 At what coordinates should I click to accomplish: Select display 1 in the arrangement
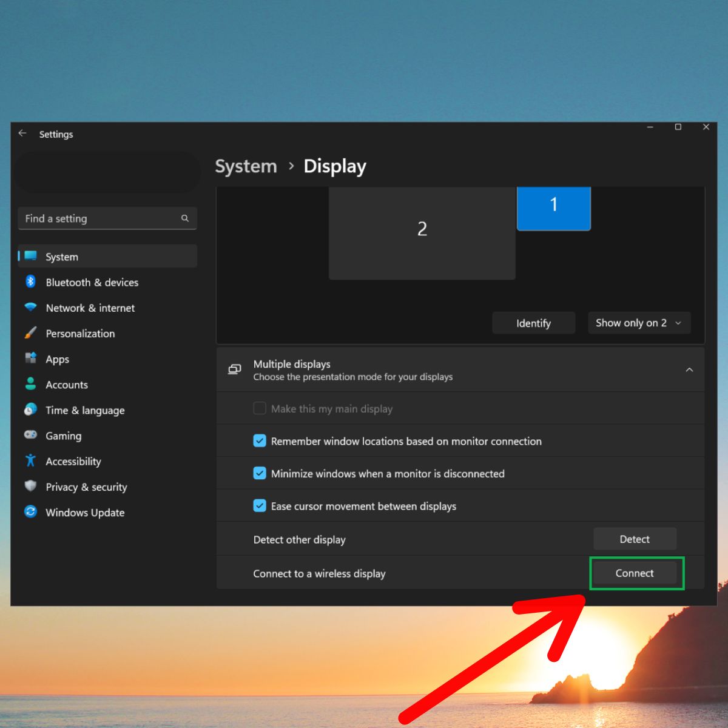pos(554,208)
